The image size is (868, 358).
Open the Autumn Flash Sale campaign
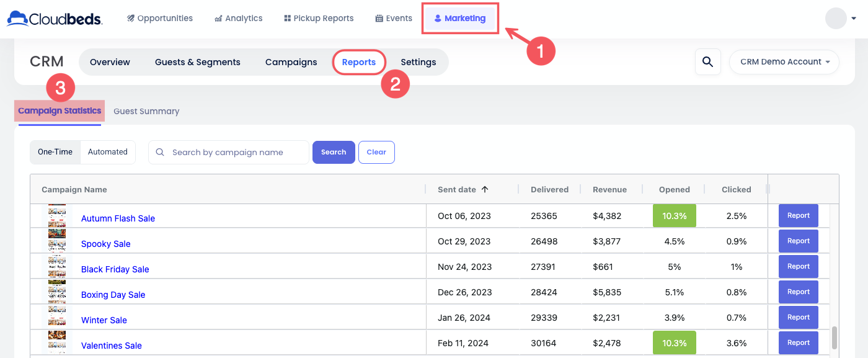coord(118,218)
